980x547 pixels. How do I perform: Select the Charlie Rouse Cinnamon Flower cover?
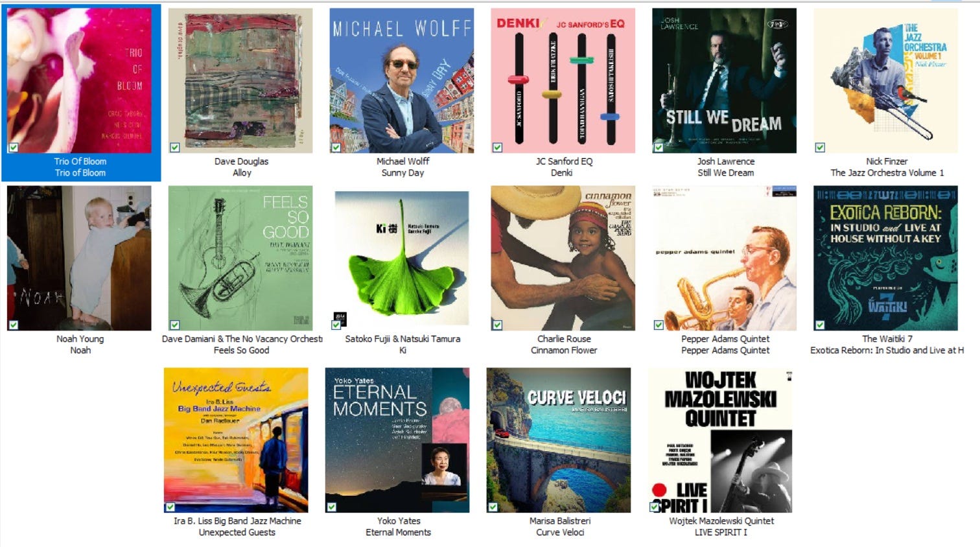(563, 258)
